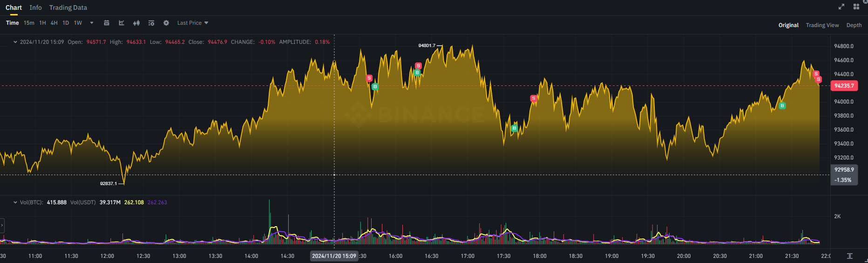Click the auto-fit price scale icon
The width and height of the screenshot is (868, 263).
click(x=850, y=256)
